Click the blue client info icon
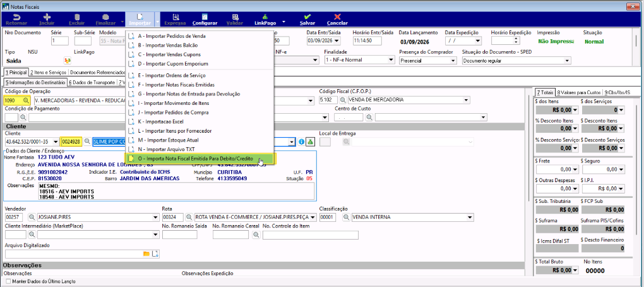The image size is (644, 287). 301,142
